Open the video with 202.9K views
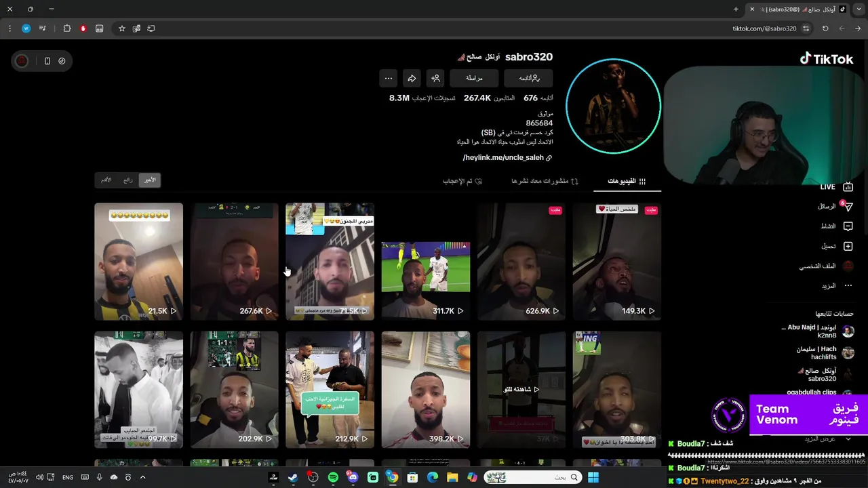868x488 pixels. [234, 389]
